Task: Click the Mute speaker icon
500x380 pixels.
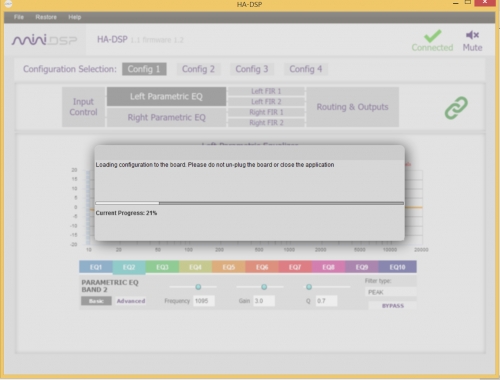Action: click(472, 35)
